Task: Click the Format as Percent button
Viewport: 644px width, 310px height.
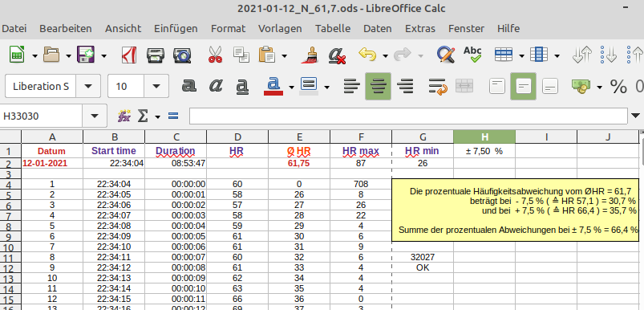Action: click(x=618, y=87)
